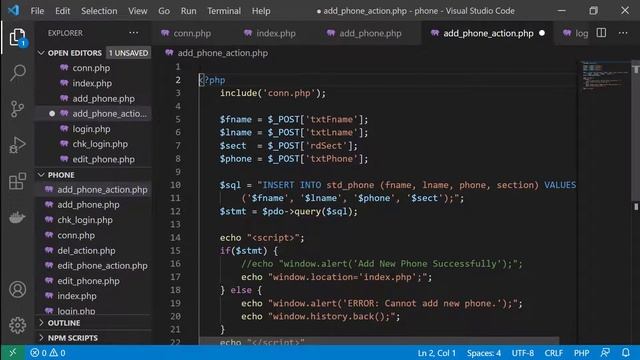Open edit_phone.php in PHONE folder
Image resolution: width=640 pixels, height=360 pixels.
pos(89,281)
